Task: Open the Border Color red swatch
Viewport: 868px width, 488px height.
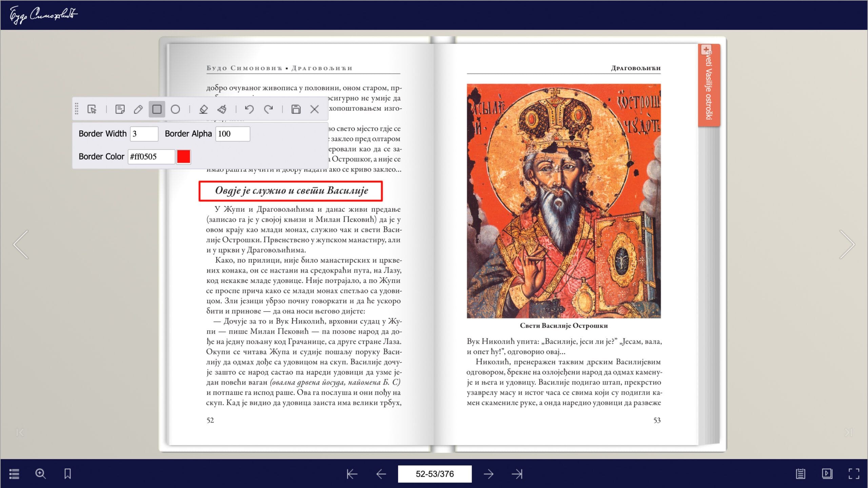Action: [x=184, y=157]
